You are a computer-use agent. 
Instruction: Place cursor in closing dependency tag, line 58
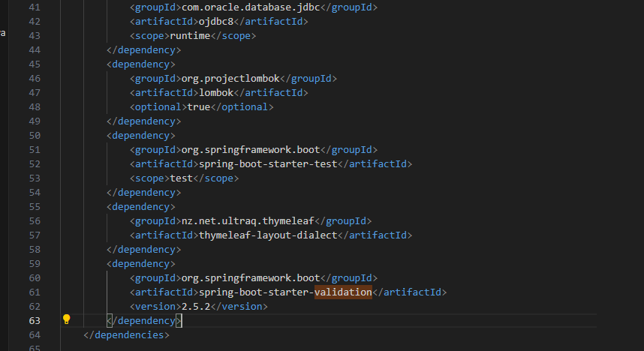pos(144,250)
